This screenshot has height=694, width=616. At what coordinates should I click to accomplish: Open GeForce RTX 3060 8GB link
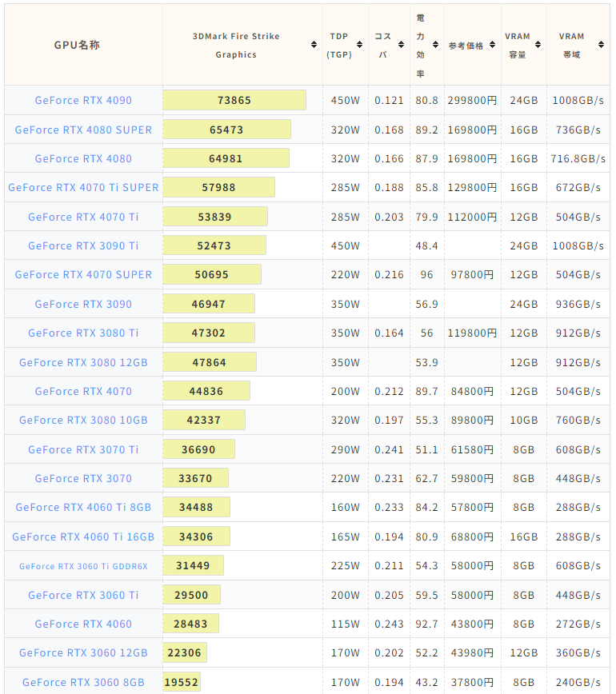coord(83,683)
